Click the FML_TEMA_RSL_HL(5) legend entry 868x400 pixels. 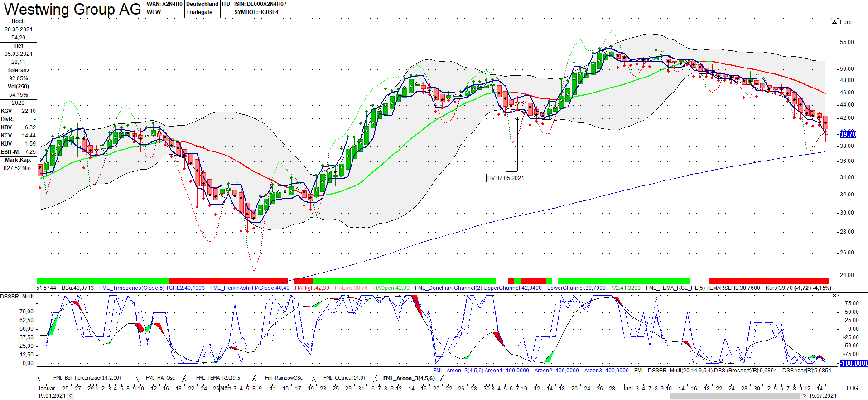point(675,288)
